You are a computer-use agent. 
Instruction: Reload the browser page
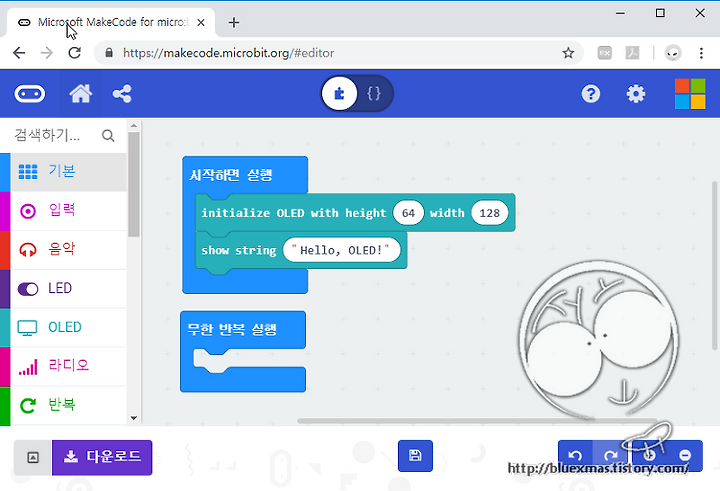(x=74, y=53)
